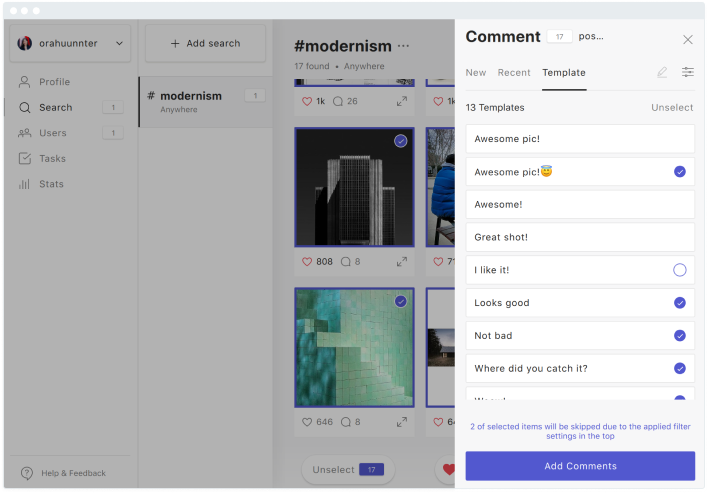Expand the 1k likes post to full view
Image resolution: width=708 pixels, height=493 pixels.
coord(402,102)
